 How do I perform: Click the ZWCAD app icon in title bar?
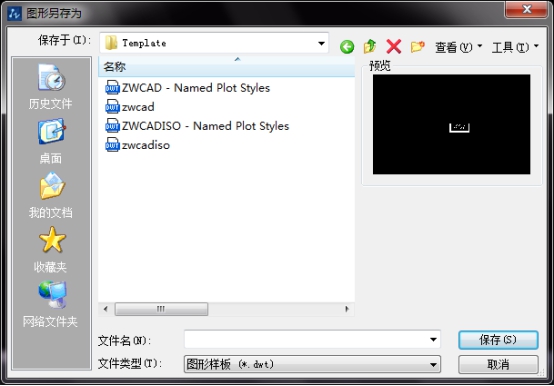pos(14,13)
